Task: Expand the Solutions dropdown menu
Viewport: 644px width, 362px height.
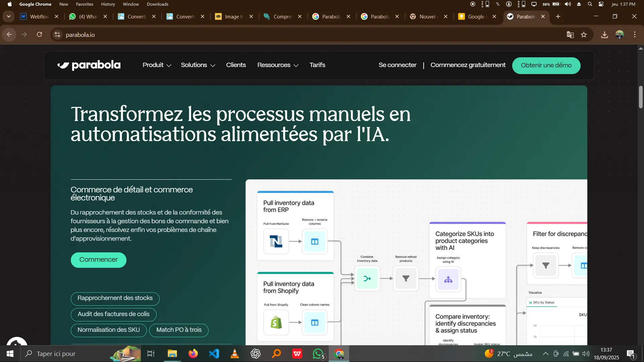Action: [x=198, y=65]
